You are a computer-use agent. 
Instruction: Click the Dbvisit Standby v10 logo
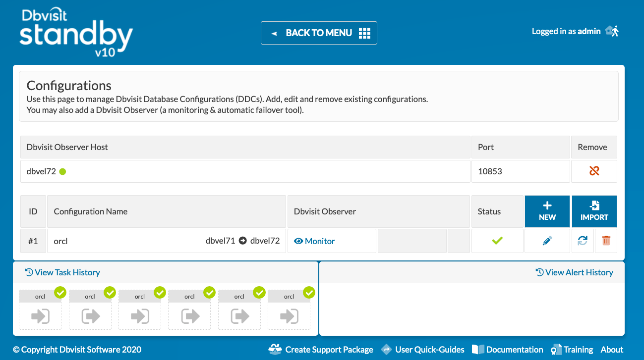[76, 33]
